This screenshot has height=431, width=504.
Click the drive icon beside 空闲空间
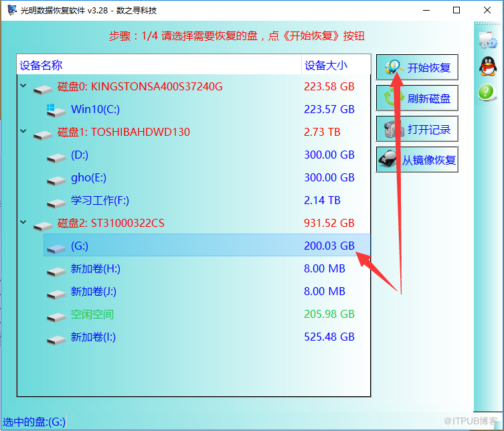tap(56, 317)
